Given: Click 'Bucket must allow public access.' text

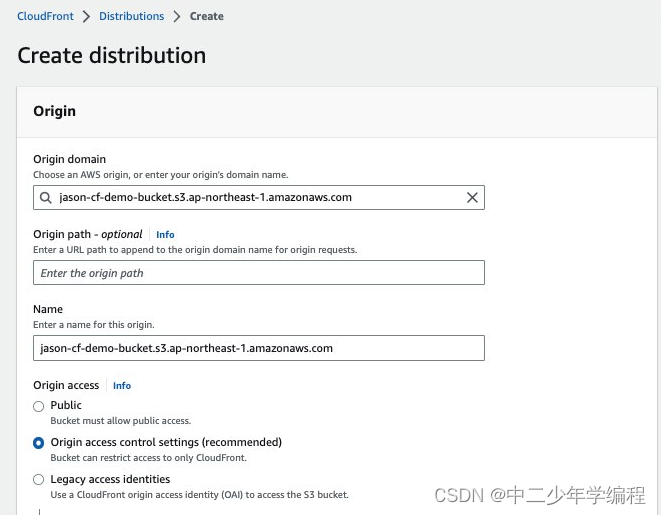Looking at the screenshot, I should tap(121, 421).
